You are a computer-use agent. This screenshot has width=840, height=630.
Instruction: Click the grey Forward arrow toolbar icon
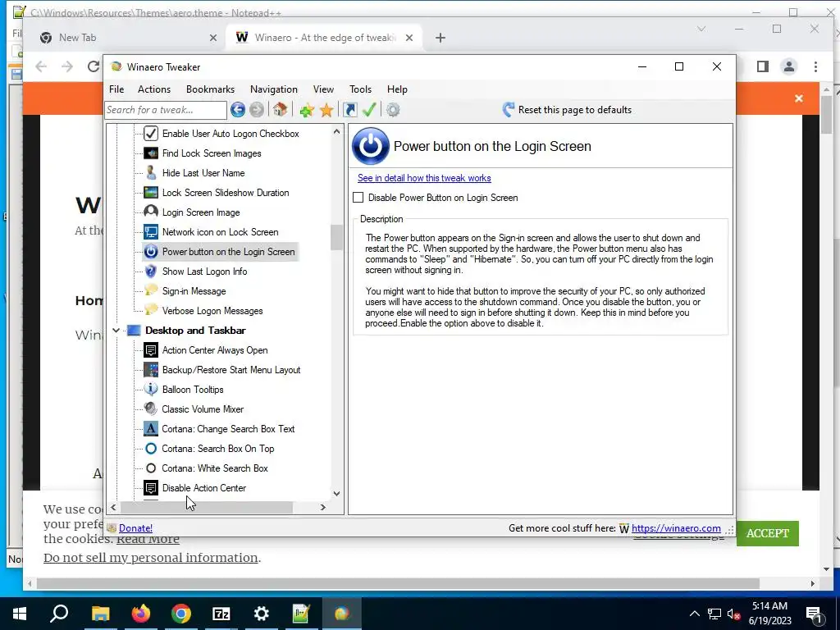(257, 110)
